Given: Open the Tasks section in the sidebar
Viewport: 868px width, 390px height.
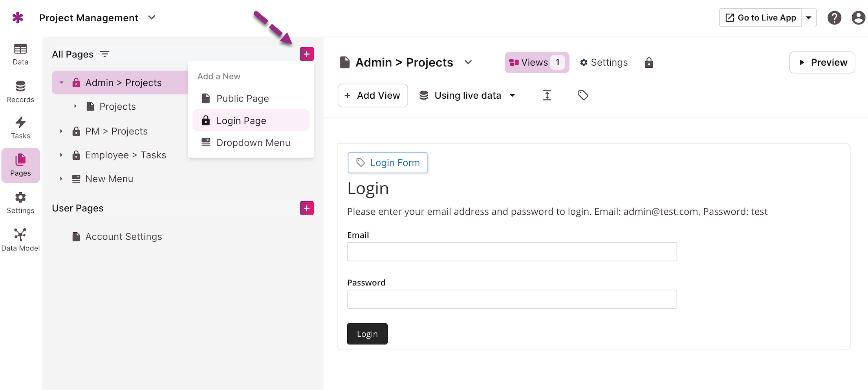Looking at the screenshot, I should [x=20, y=127].
